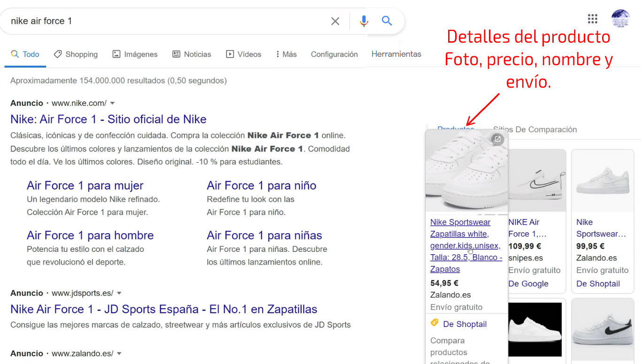
Task: Open the 'Air Force 1 para niñas' sitelink
Action: pyautogui.click(x=264, y=235)
